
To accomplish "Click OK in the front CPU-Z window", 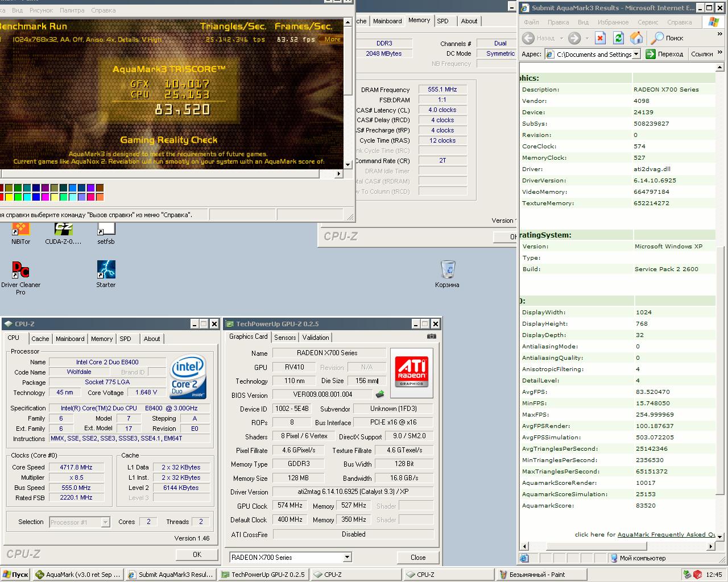I will (197, 555).
